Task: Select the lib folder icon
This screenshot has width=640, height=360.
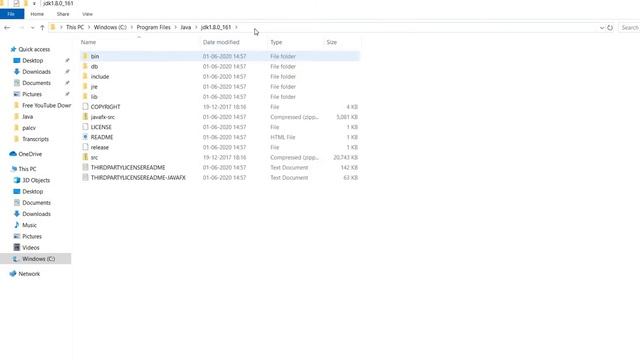Action: (x=85, y=97)
